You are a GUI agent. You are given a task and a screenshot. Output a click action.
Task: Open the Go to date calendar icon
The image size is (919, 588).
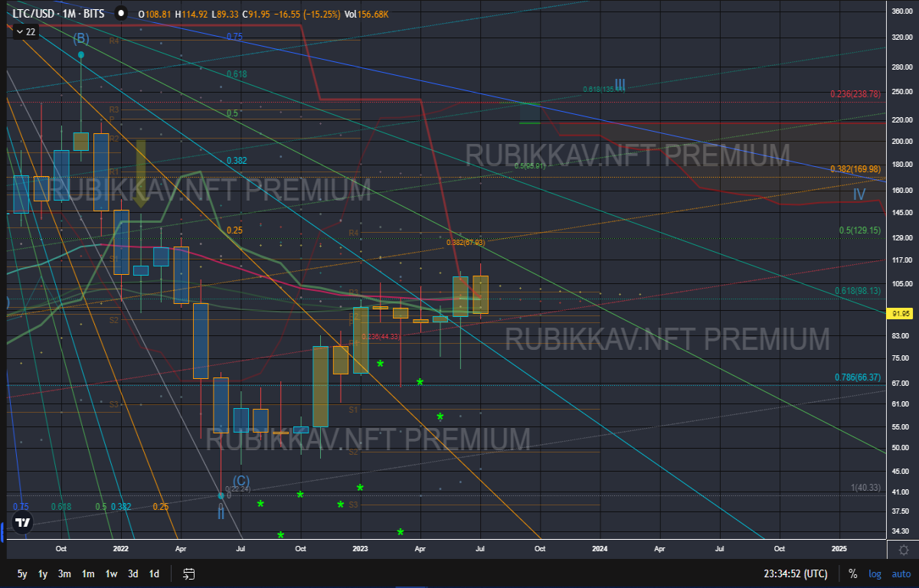coord(189,573)
